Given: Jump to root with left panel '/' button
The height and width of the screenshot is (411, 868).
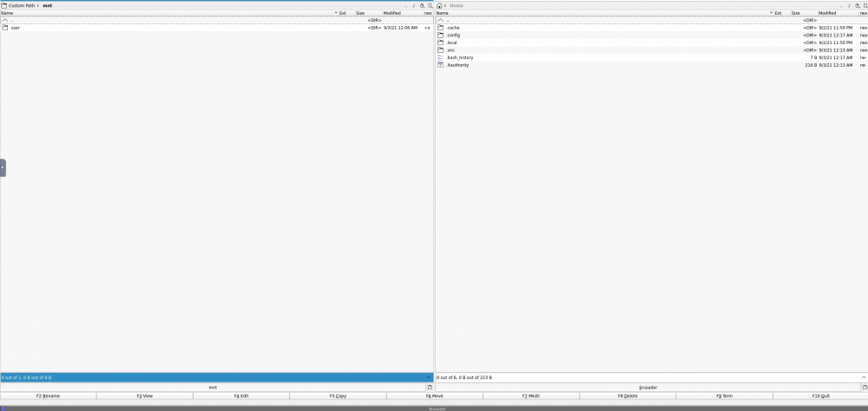Looking at the screenshot, I should 413,5.
